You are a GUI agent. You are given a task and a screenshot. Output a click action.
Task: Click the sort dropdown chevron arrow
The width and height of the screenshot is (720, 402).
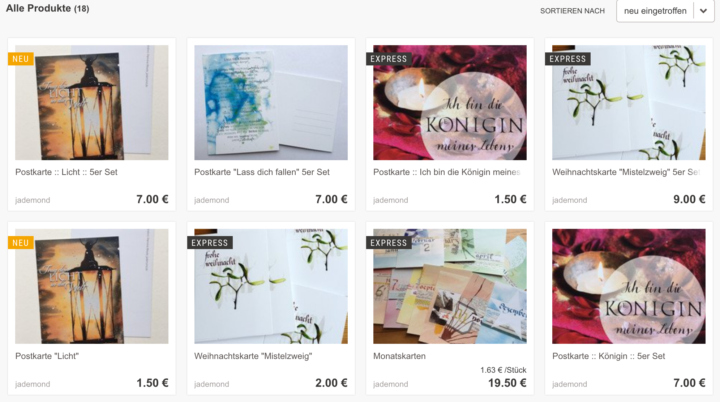click(703, 11)
